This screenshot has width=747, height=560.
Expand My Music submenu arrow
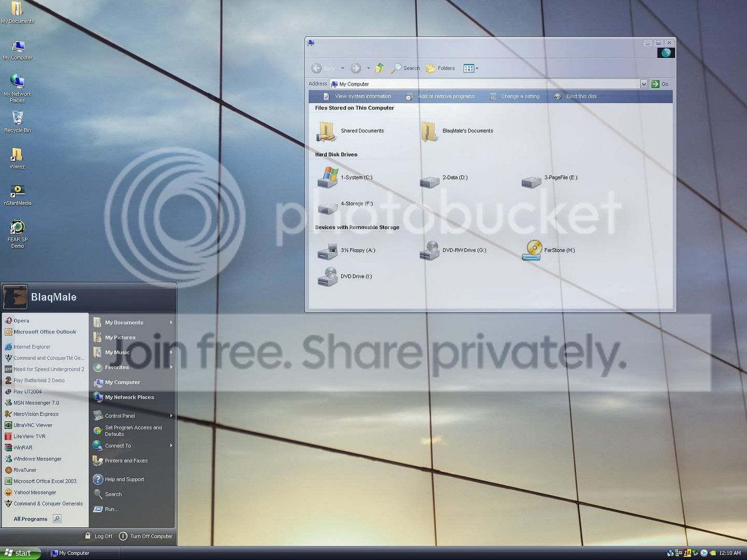171,352
